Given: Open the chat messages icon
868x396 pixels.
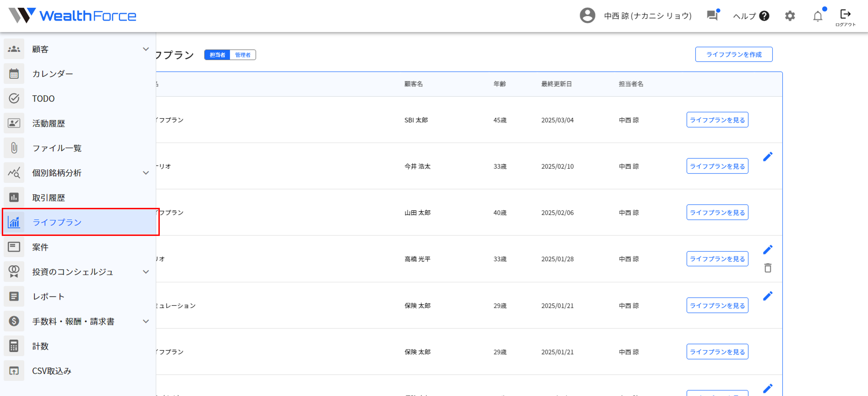Looking at the screenshot, I should 712,16.
